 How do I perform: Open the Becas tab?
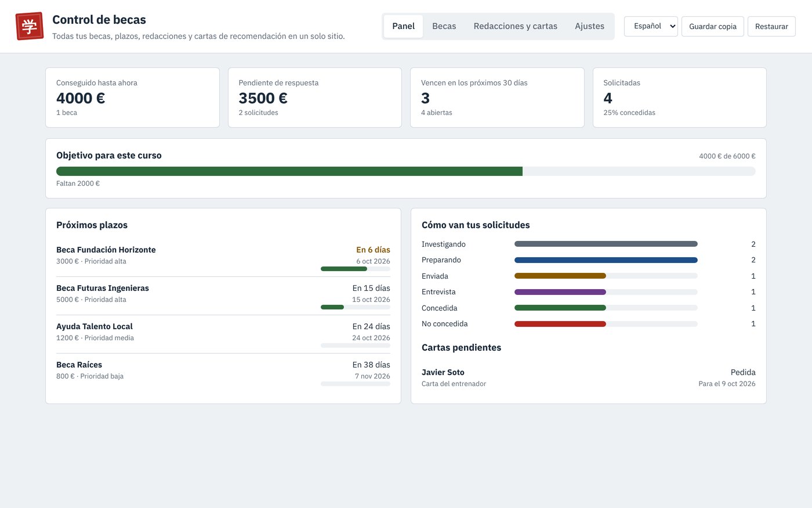pos(444,26)
